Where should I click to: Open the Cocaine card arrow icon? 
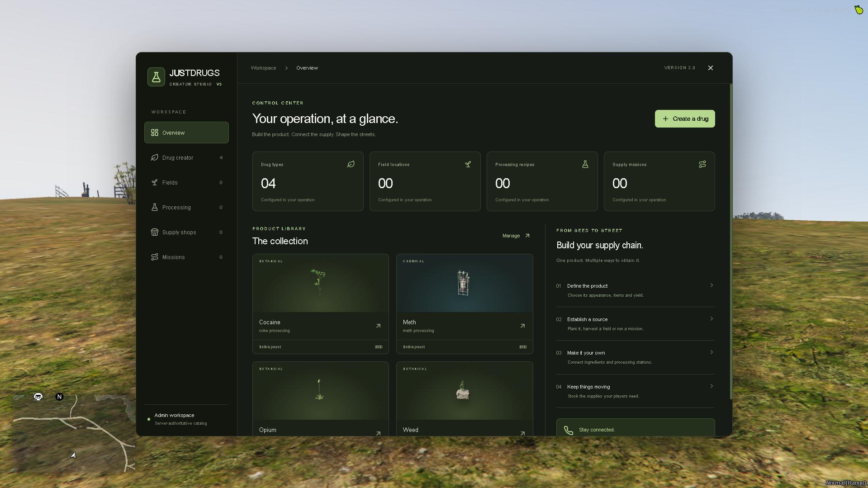coord(379,326)
